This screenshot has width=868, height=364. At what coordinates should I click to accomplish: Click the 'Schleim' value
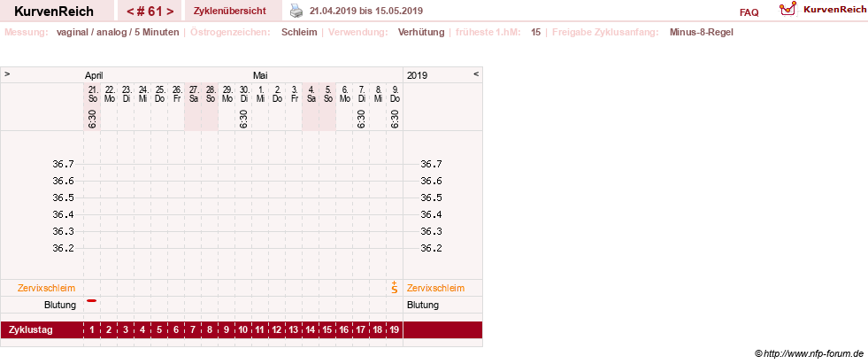coord(299,32)
